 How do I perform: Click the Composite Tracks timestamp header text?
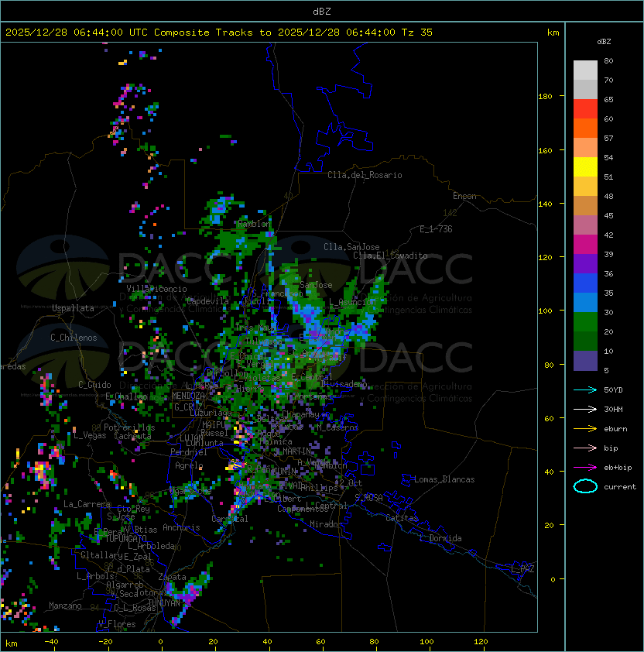pyautogui.click(x=219, y=33)
